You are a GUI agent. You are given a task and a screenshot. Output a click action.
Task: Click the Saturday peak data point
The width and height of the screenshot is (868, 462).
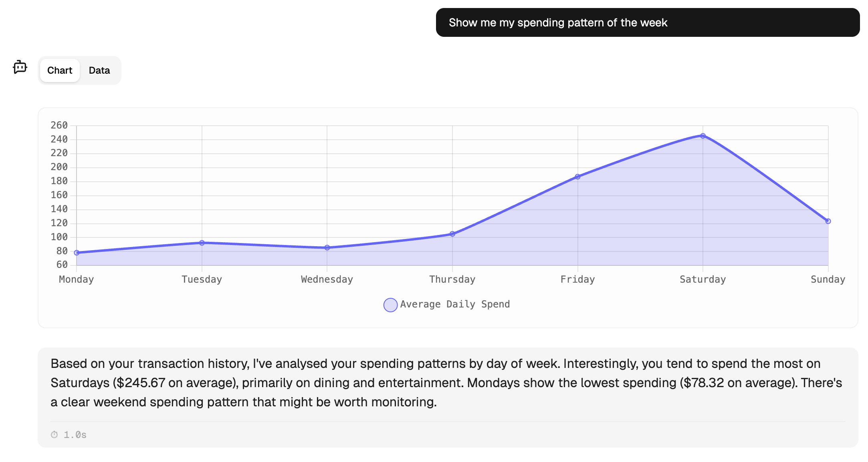pos(703,136)
